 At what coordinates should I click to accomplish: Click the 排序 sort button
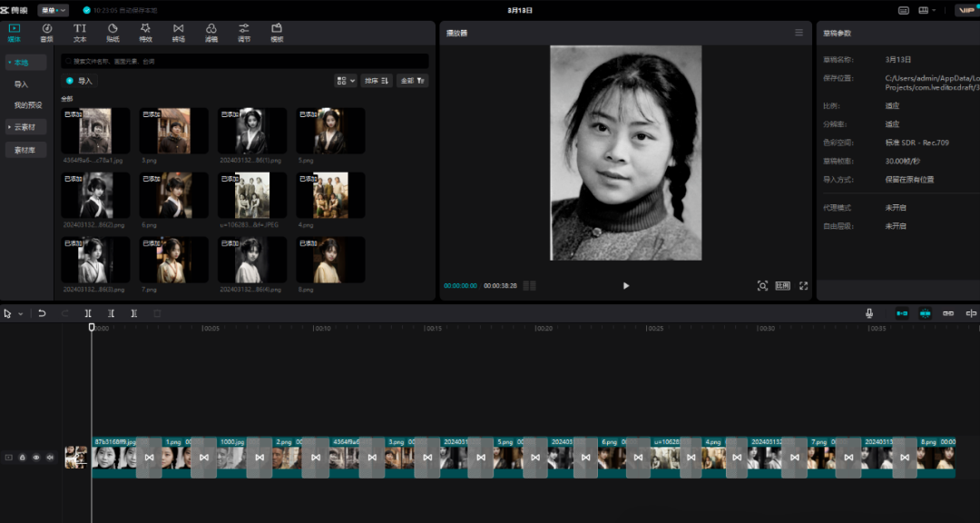(x=377, y=81)
